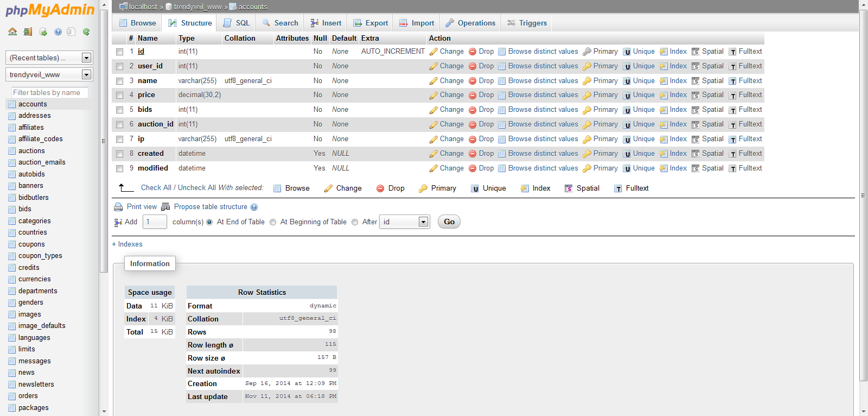Viewport: 868px width, 416px height.
Task: Click the auctions table icon in sidebar
Action: [x=12, y=151]
